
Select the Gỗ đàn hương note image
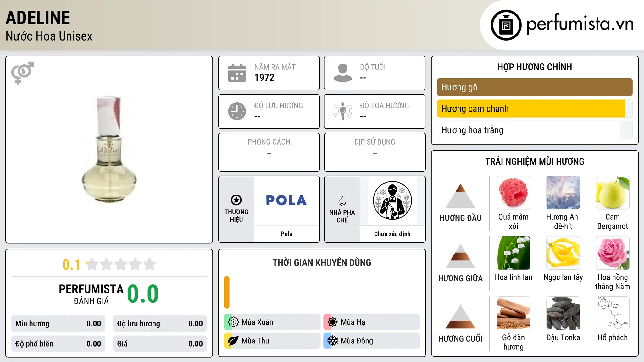[514, 313]
